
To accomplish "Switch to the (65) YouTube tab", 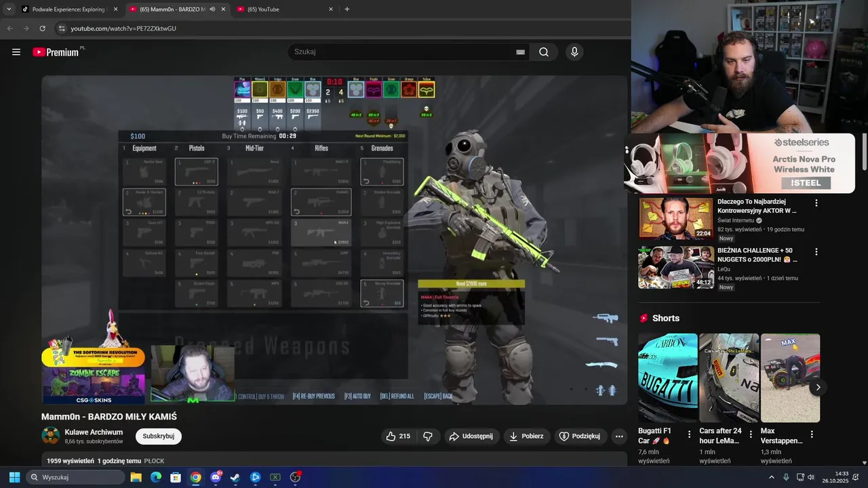I will click(285, 9).
